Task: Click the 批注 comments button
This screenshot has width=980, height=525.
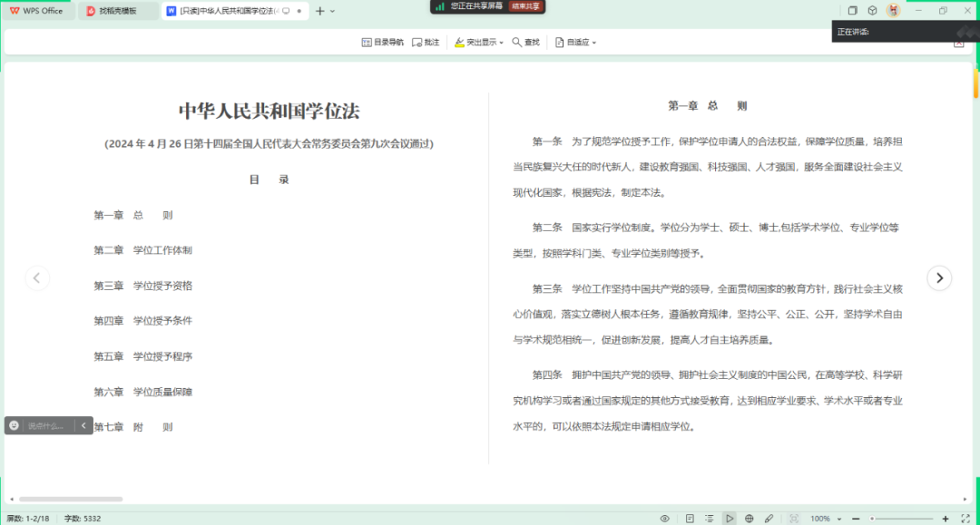Action: (426, 43)
